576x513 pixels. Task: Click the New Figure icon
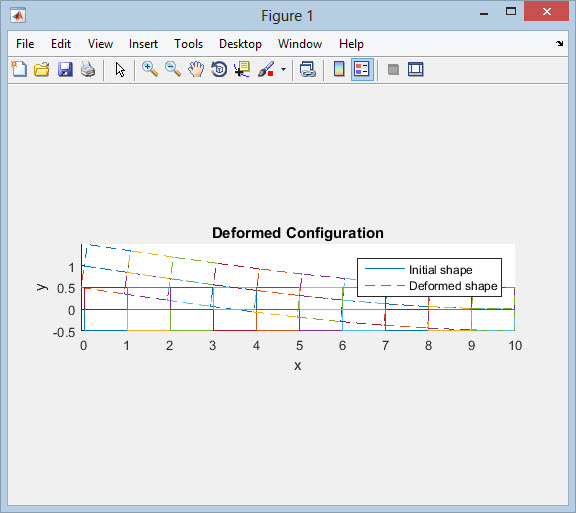[x=19, y=69]
